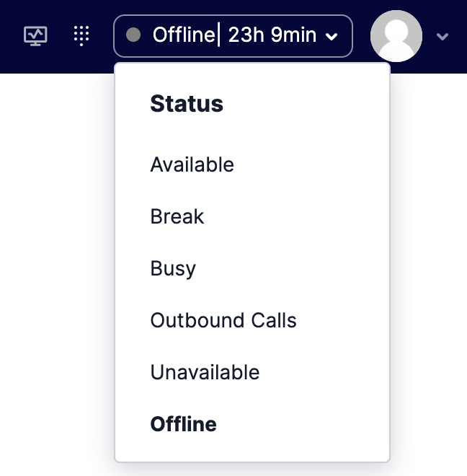Collapse the status menu via its chevron arrow
Image resolution: width=467 pixels, height=476 pixels.
click(x=332, y=37)
